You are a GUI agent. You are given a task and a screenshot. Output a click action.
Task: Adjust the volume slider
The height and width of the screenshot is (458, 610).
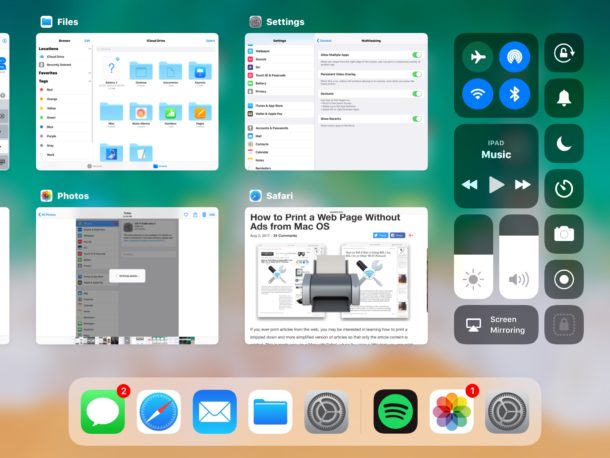pos(519,257)
